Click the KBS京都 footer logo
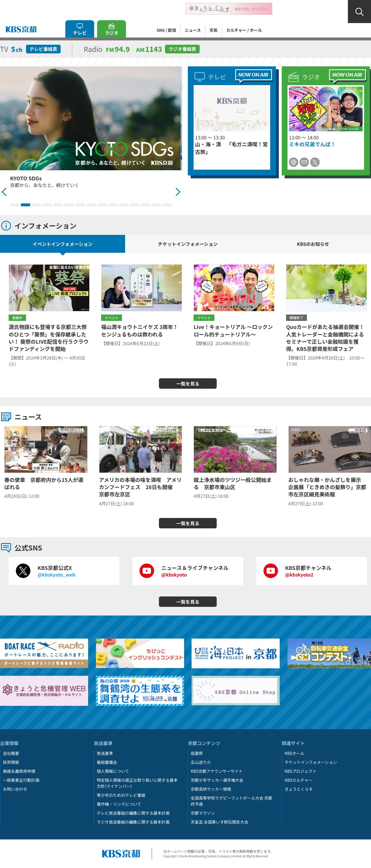371x868 pixels. (121, 854)
